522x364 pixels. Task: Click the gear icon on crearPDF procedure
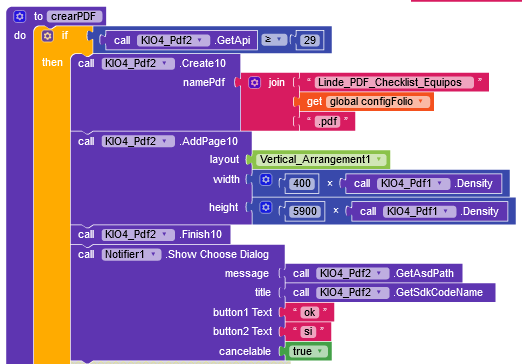click(19, 16)
